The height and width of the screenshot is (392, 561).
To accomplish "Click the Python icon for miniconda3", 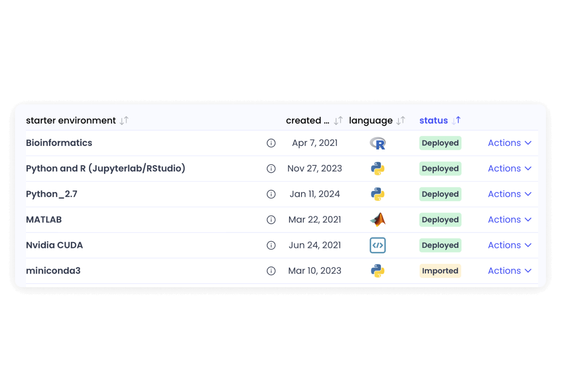I will click(x=378, y=270).
